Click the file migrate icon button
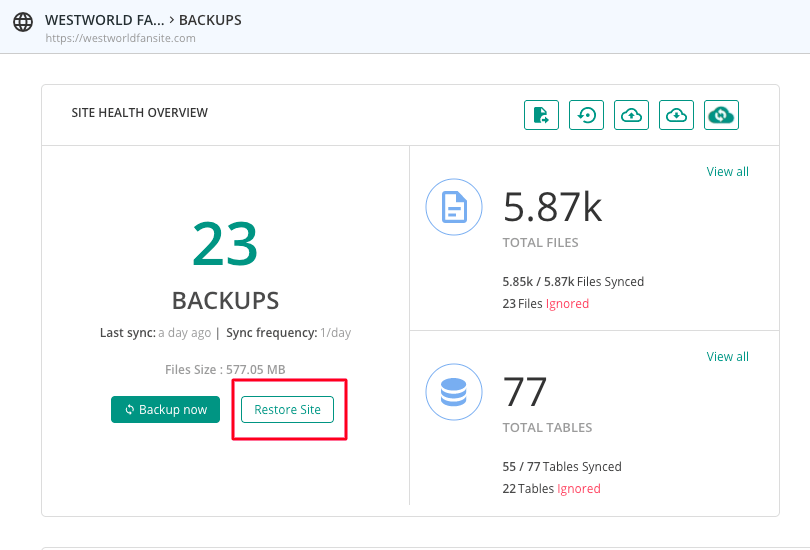Viewport: 810px width, 550px height. pyautogui.click(x=541, y=115)
